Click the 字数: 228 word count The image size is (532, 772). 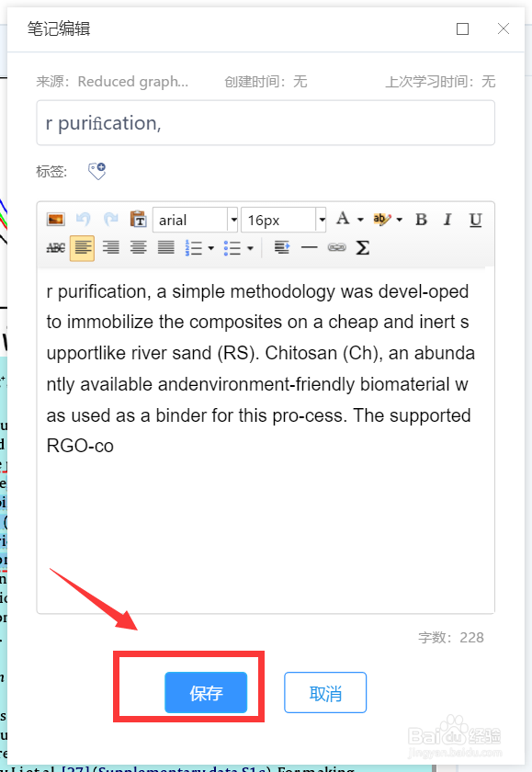click(x=451, y=638)
